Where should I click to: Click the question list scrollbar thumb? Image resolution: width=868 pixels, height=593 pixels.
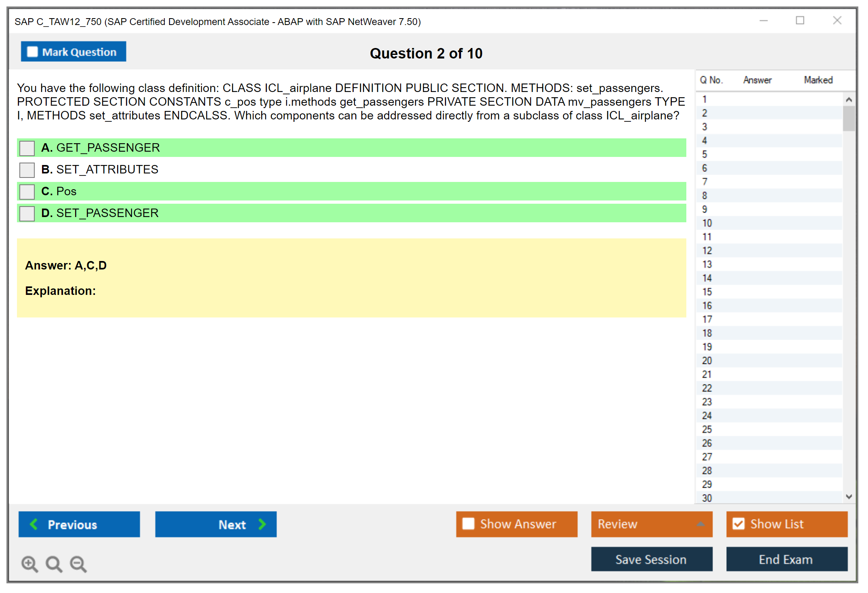(x=849, y=118)
